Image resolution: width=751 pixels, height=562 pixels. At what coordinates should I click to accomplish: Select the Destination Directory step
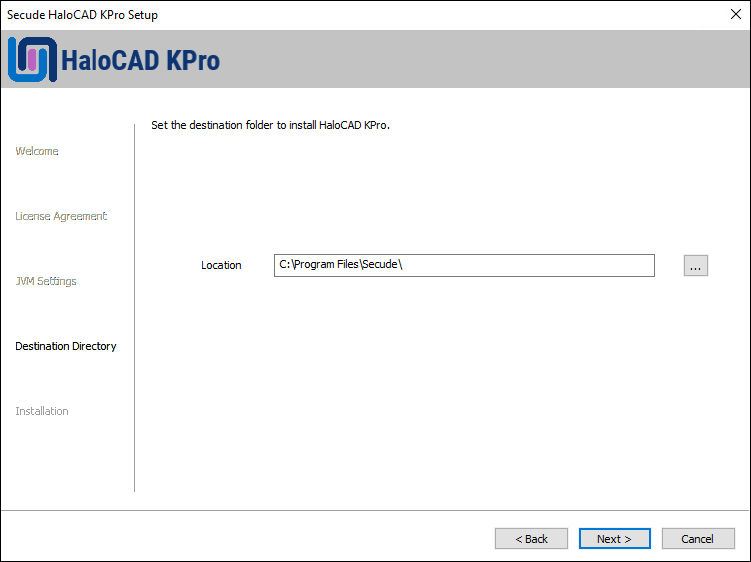click(x=66, y=346)
